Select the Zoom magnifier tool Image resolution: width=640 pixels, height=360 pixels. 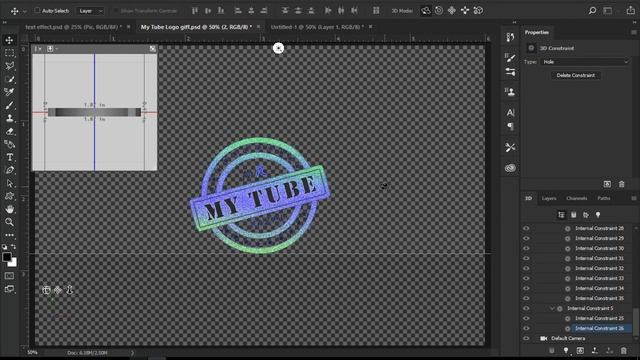9,222
